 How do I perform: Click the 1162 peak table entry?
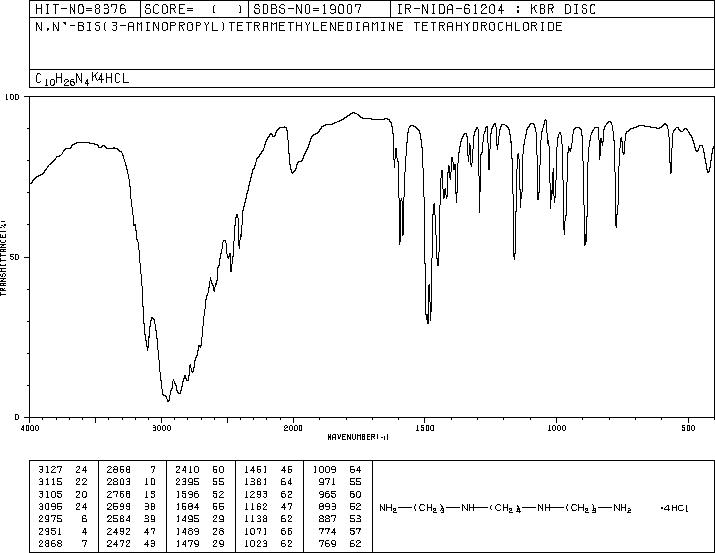(x=269, y=506)
